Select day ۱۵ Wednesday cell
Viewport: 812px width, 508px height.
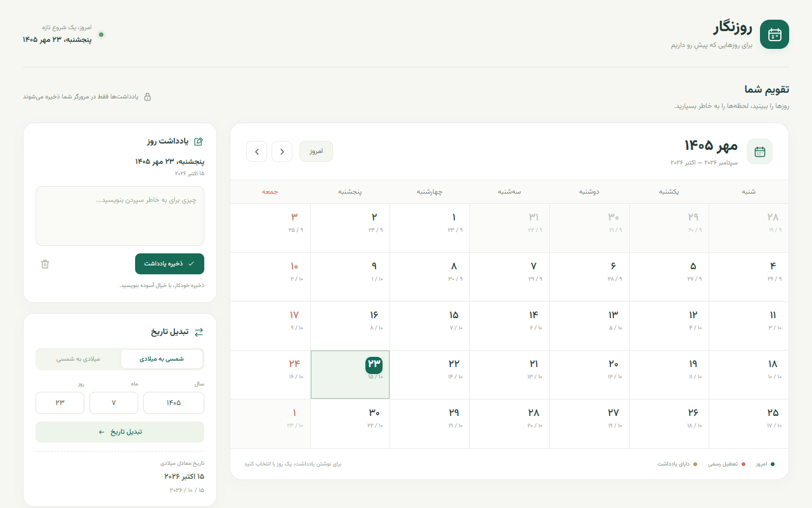point(430,326)
